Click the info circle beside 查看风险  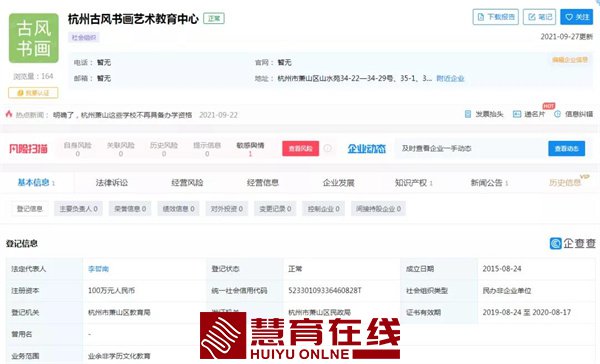click(x=328, y=149)
